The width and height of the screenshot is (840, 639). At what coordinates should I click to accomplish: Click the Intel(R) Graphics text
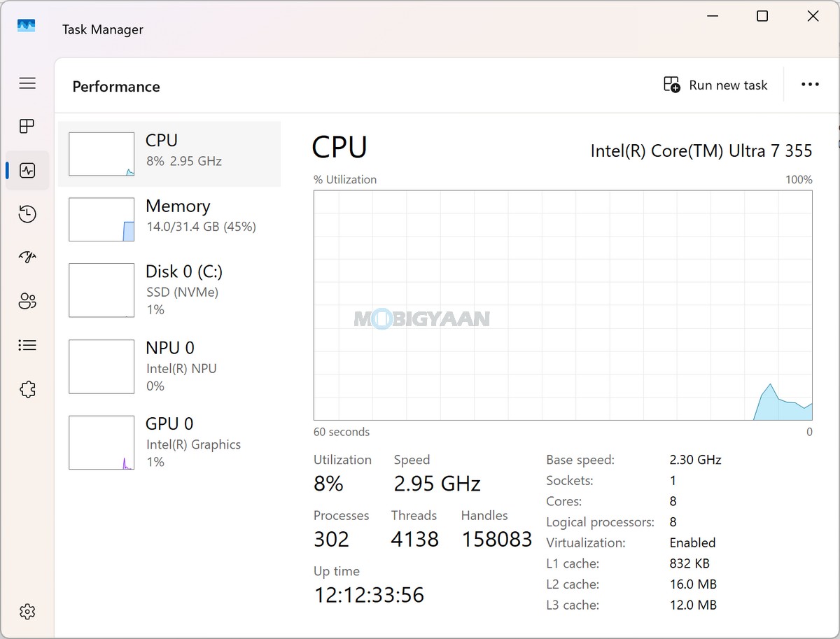click(x=193, y=444)
